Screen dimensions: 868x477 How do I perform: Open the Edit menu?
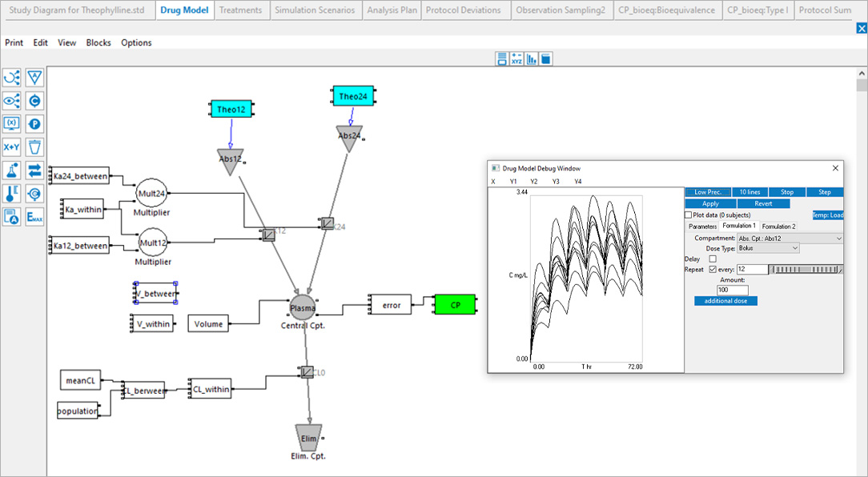40,42
